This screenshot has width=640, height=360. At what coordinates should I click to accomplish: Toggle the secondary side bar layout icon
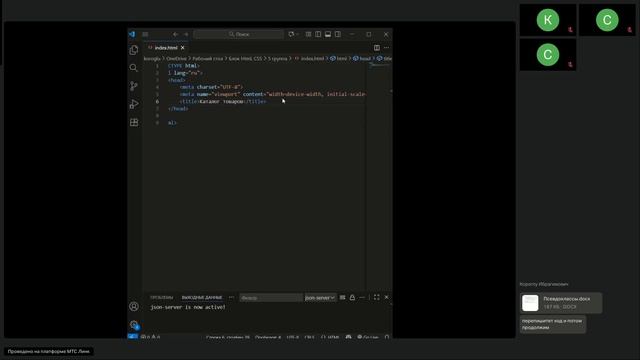(338, 34)
